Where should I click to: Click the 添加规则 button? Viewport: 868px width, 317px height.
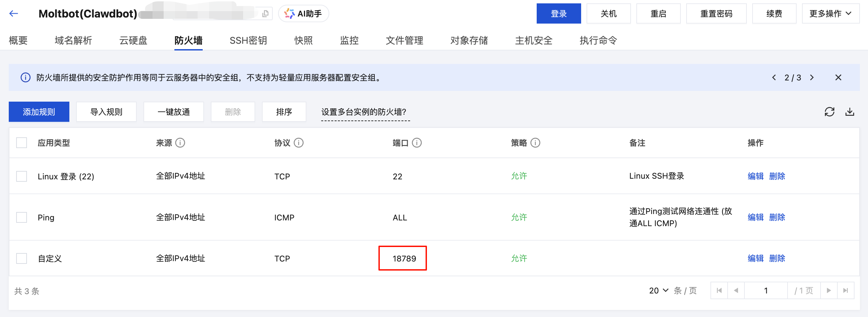click(39, 112)
